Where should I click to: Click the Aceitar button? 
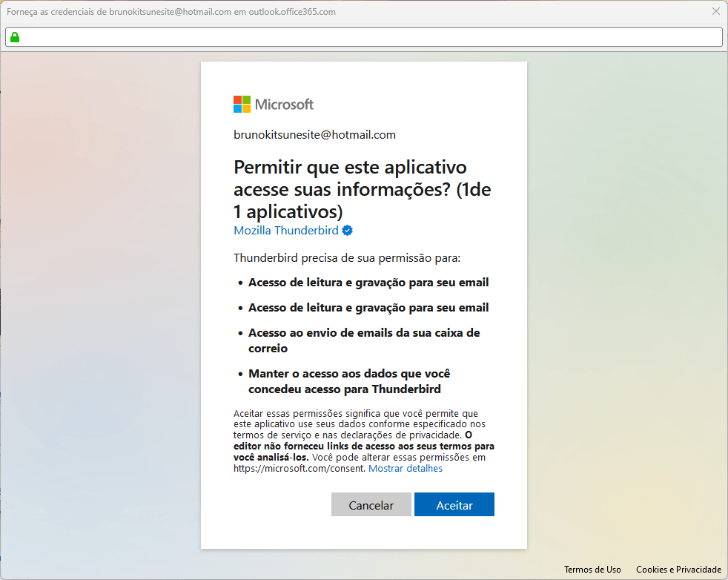pyautogui.click(x=454, y=504)
